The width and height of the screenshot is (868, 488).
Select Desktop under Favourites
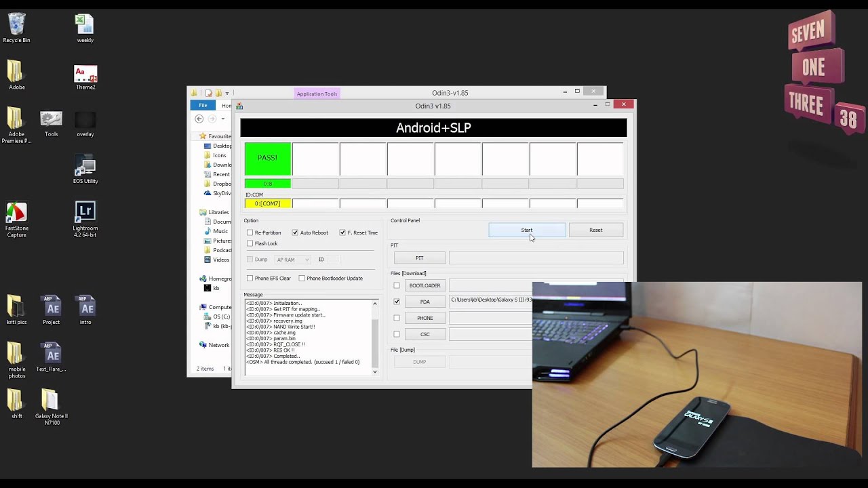click(218, 146)
